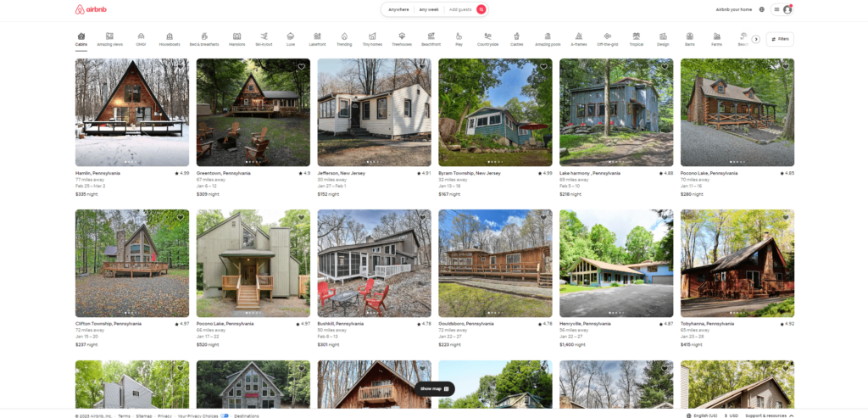Open the user profile menu
This screenshot has height=418, width=868.
(x=782, y=9)
